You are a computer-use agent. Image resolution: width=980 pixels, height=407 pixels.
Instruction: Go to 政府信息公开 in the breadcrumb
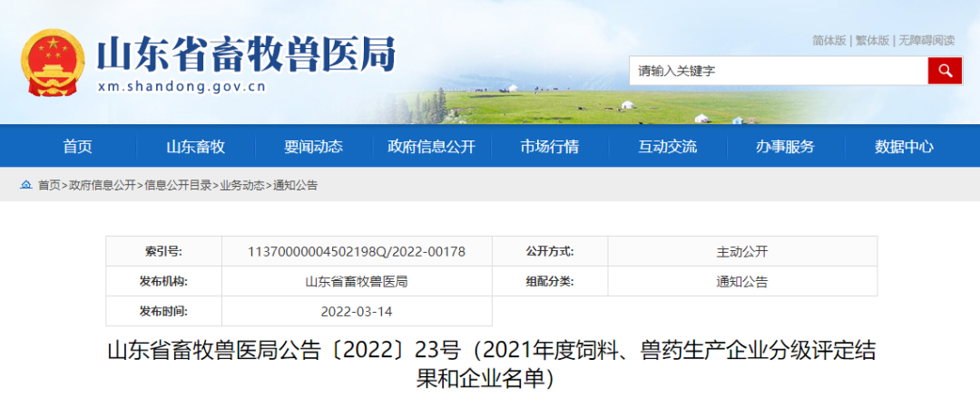102,186
